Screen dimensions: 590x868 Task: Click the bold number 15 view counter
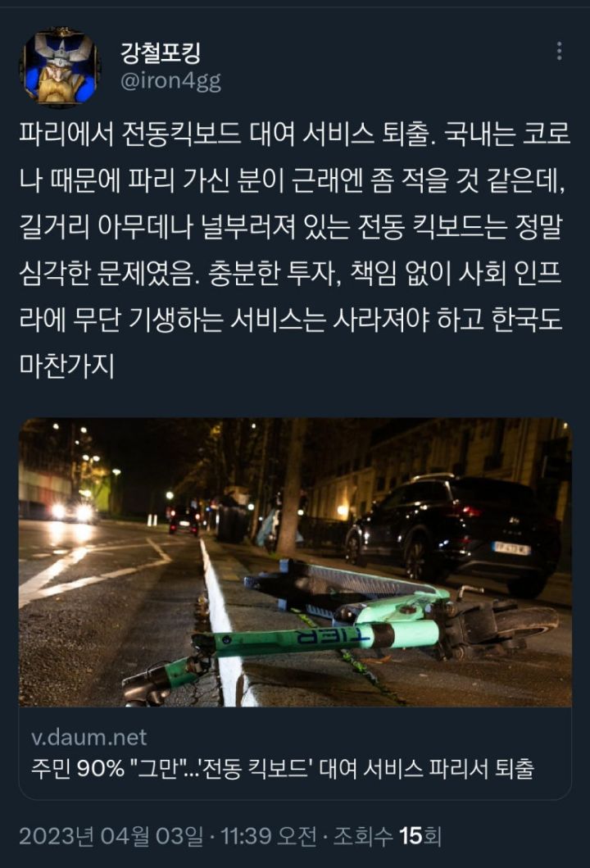point(411,836)
